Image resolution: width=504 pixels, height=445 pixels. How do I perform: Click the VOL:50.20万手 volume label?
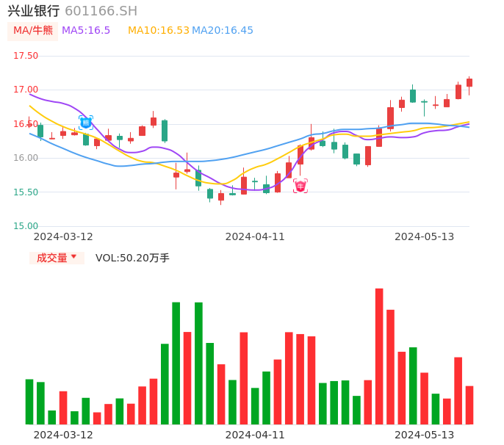132,258
